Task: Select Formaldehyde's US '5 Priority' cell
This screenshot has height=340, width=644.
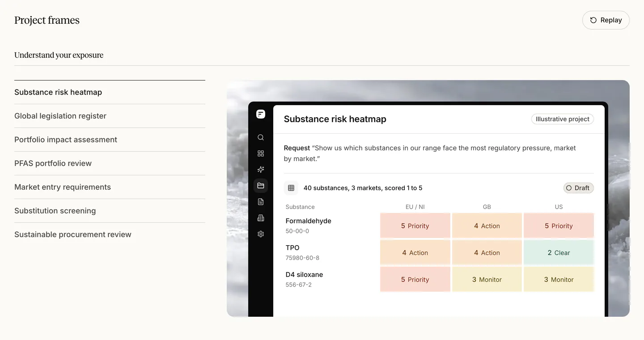Action: pyautogui.click(x=559, y=225)
